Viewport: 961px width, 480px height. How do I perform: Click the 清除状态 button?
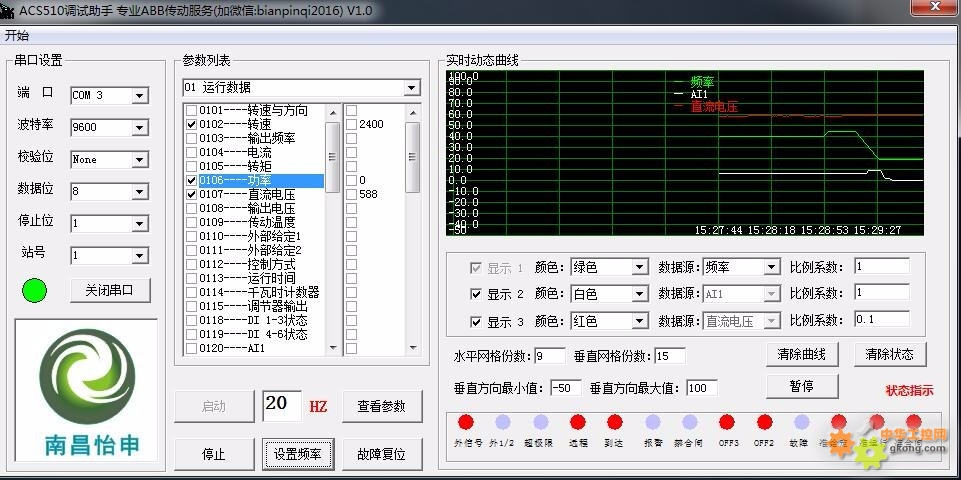point(889,354)
